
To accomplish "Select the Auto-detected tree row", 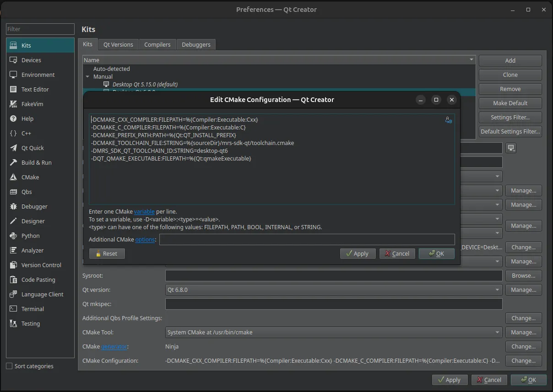I will 112,69.
